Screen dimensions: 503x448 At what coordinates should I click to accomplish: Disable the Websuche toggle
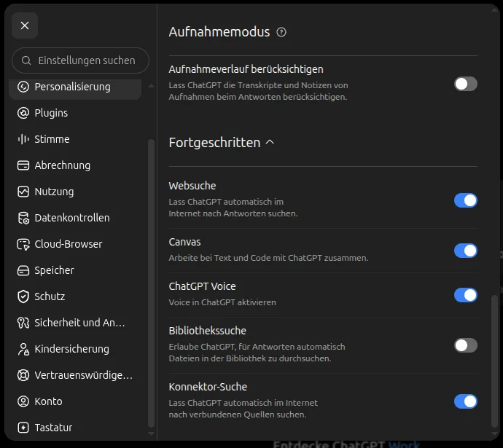pos(466,200)
